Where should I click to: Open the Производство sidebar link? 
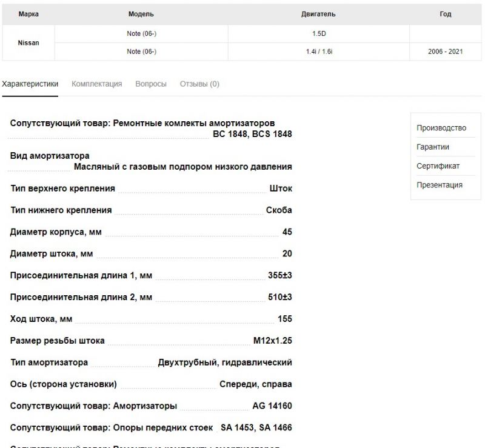click(441, 128)
